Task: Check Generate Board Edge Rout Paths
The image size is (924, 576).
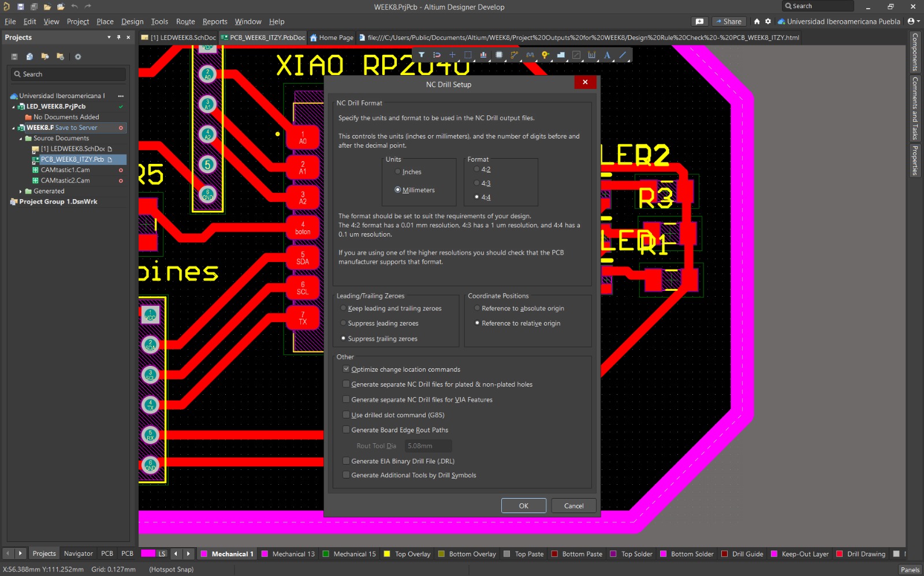Action: [x=346, y=429]
